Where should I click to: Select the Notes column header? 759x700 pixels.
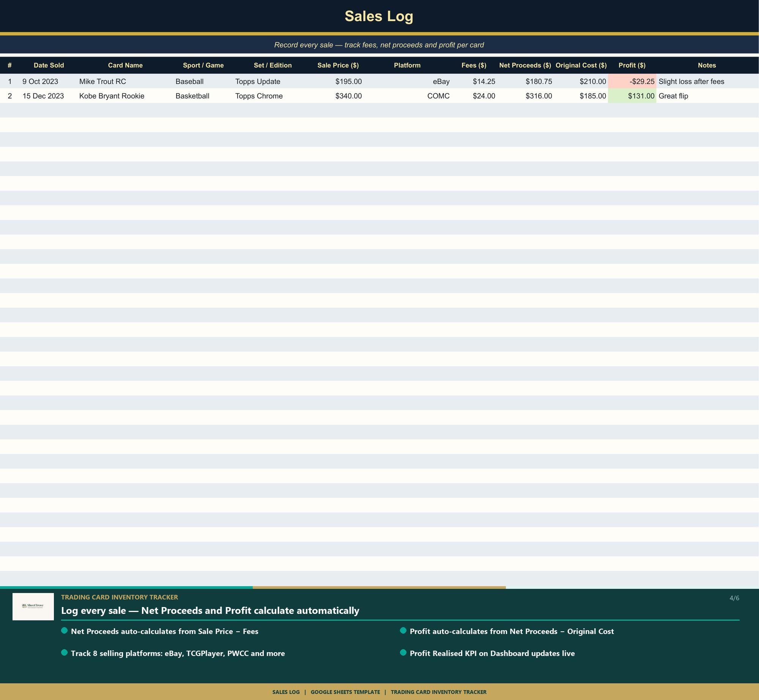coord(707,65)
